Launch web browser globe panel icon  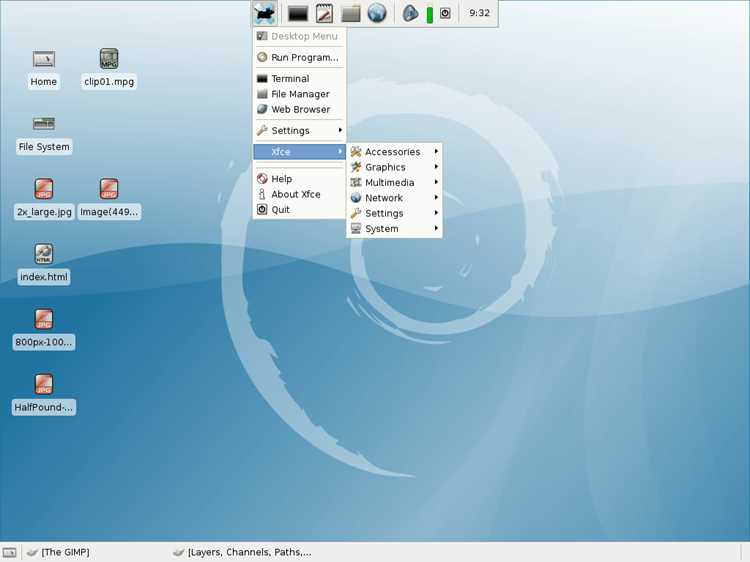click(377, 13)
